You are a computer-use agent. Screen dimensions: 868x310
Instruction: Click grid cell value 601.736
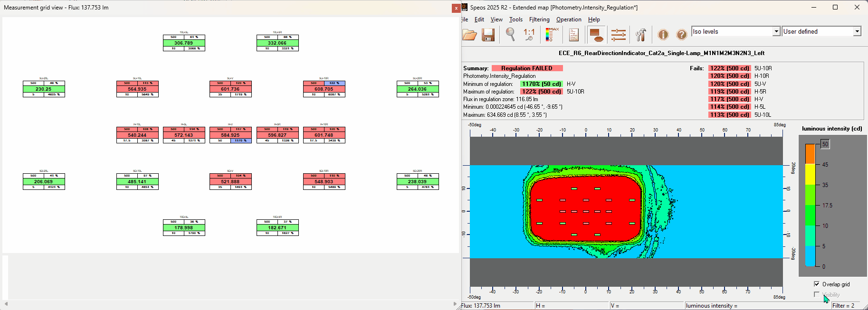click(230, 89)
